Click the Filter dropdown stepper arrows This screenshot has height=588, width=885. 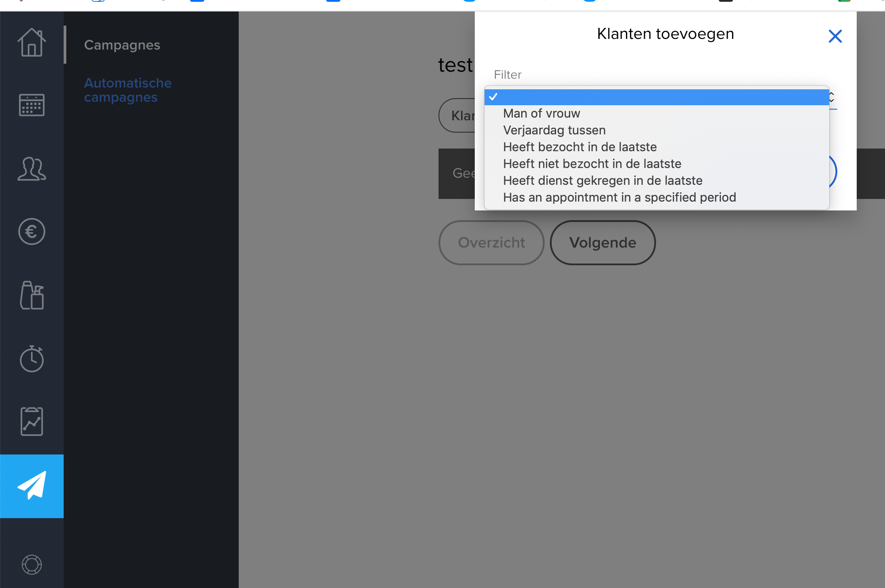tap(832, 97)
